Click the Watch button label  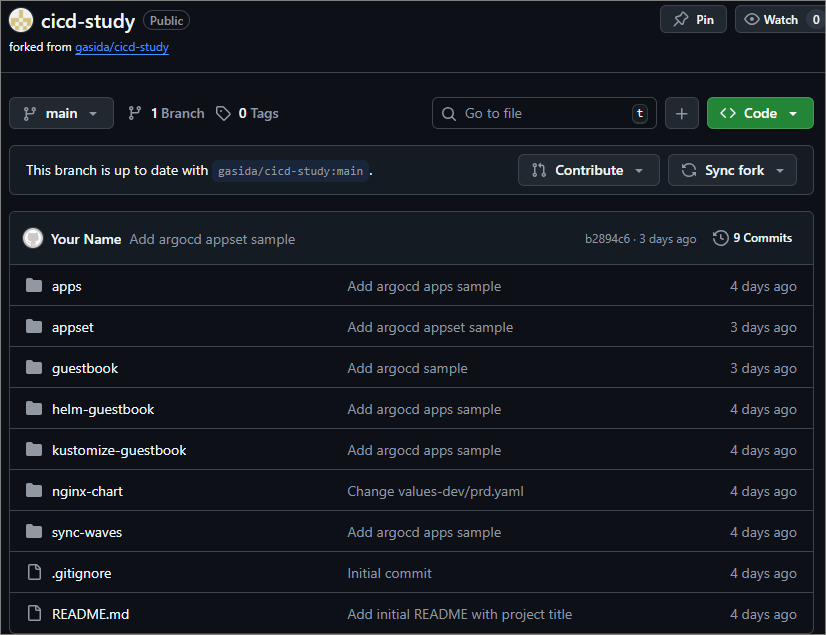coord(781,20)
